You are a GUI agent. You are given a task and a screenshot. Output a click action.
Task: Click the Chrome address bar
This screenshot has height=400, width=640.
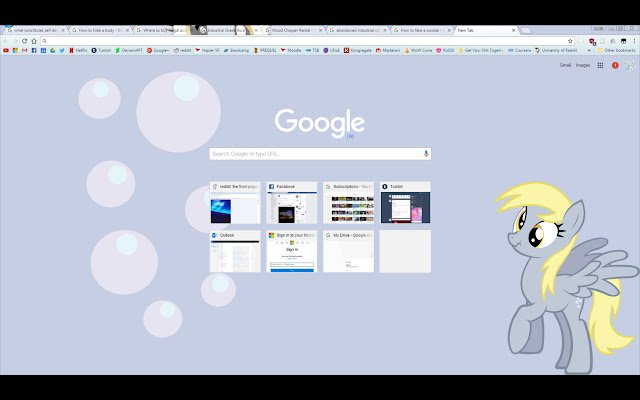(306, 41)
